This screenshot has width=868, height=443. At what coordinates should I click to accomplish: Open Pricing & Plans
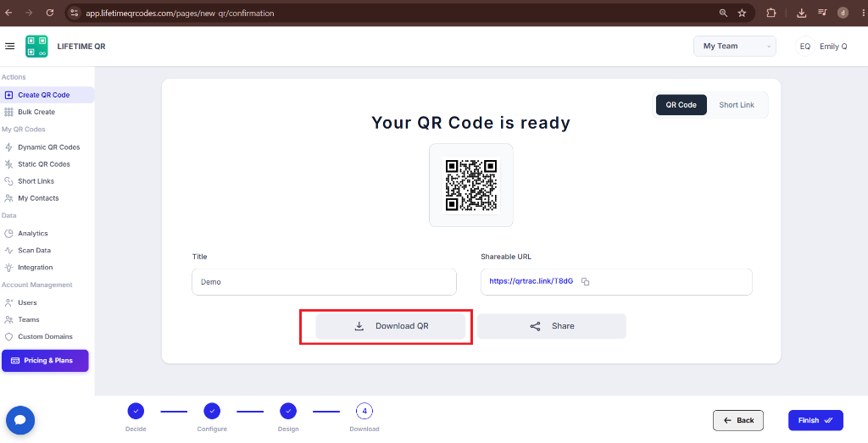[45, 361]
